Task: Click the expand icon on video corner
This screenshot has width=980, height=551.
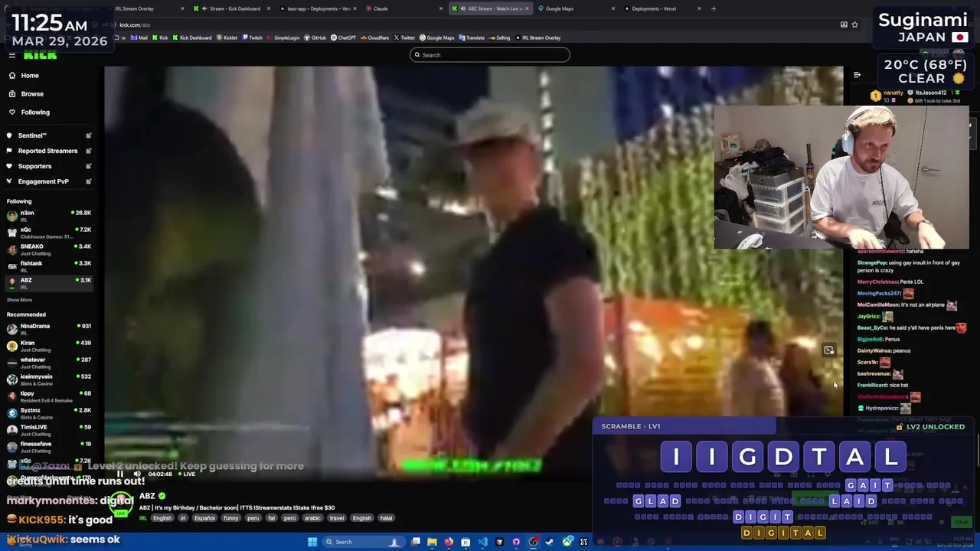Action: pos(828,350)
